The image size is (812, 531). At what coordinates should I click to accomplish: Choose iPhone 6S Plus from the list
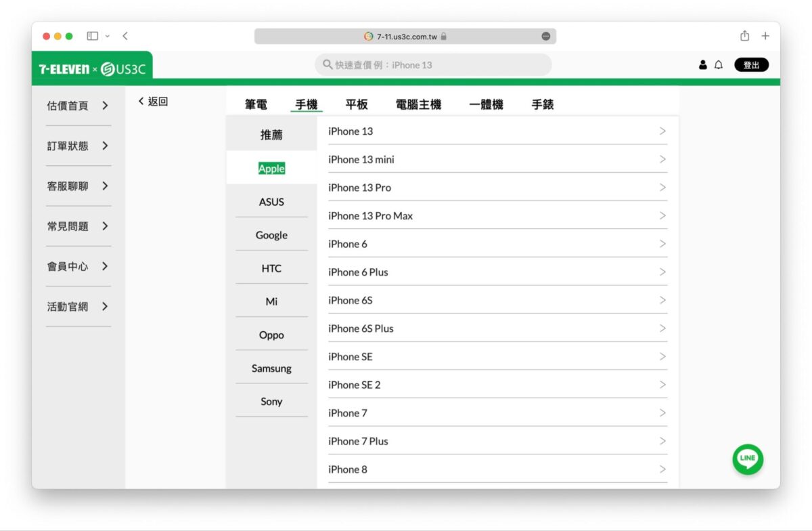(x=497, y=328)
